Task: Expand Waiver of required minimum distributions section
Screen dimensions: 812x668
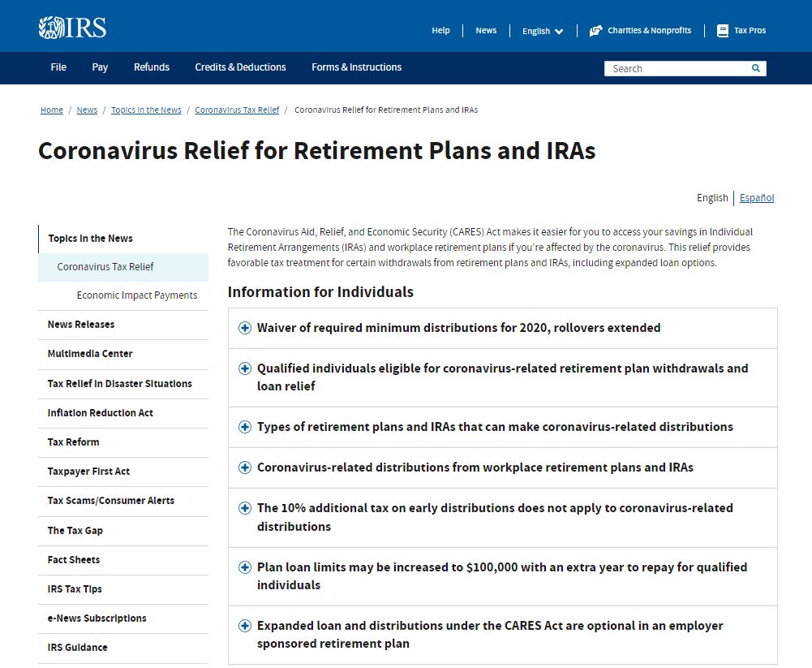Action: point(503,328)
